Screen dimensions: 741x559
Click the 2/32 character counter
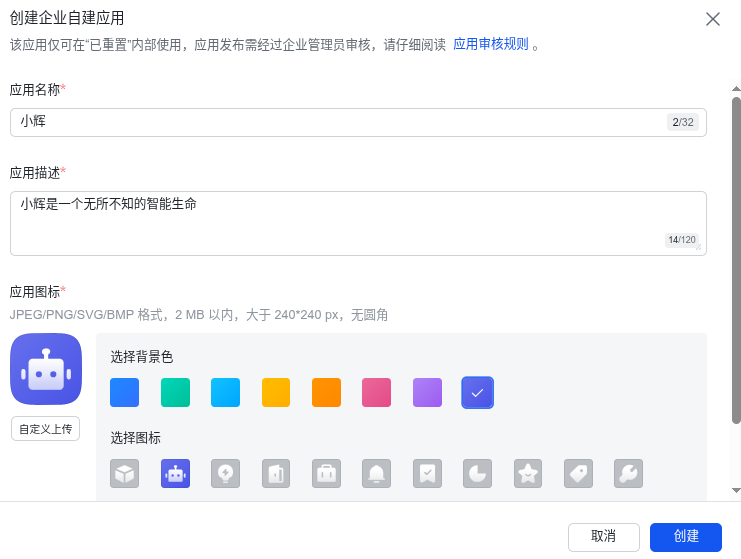pyautogui.click(x=683, y=122)
